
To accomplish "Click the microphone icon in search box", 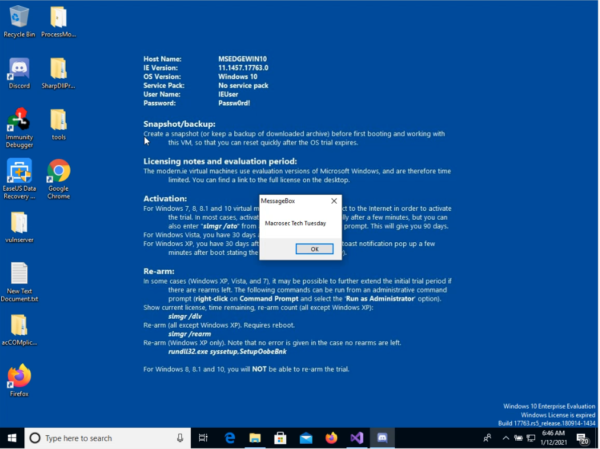I will click(179, 438).
